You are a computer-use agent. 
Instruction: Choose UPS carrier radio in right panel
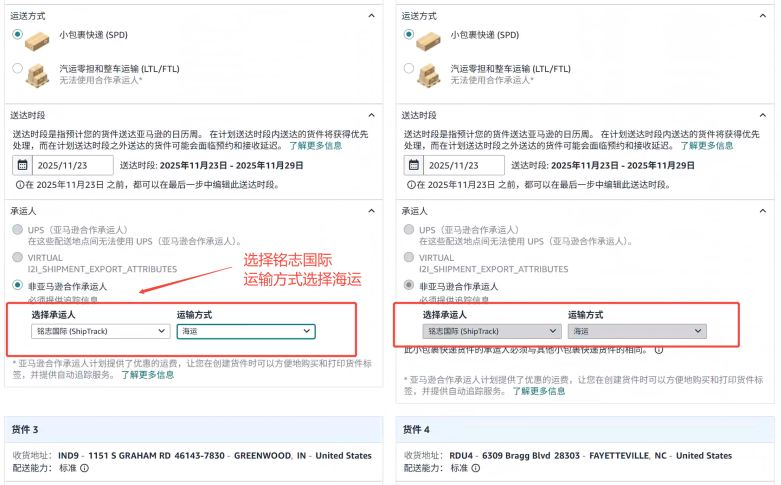point(409,229)
